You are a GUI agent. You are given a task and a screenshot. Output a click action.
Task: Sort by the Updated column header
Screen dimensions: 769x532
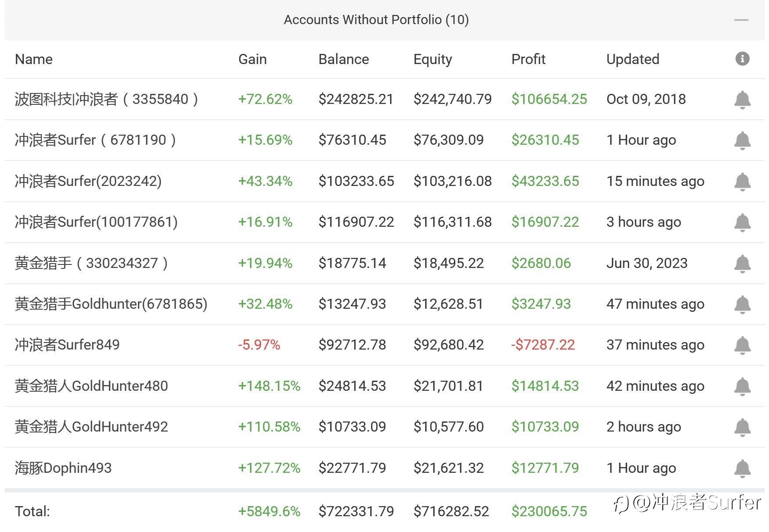coord(632,59)
